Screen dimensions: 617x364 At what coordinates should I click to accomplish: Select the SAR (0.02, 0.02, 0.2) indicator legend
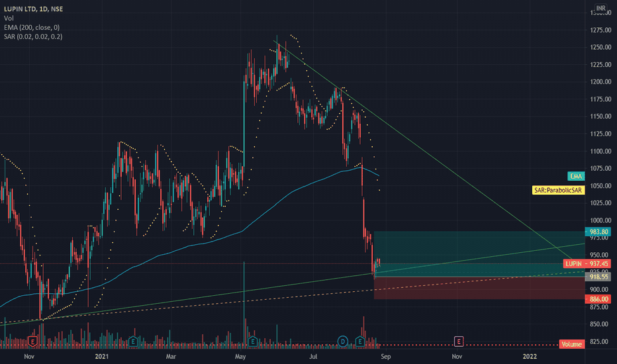tap(33, 36)
